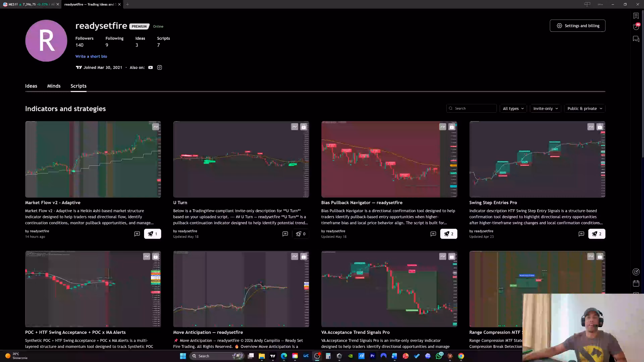
Task: Boost the Swing Step Entries Pro script
Action: click(x=597, y=234)
